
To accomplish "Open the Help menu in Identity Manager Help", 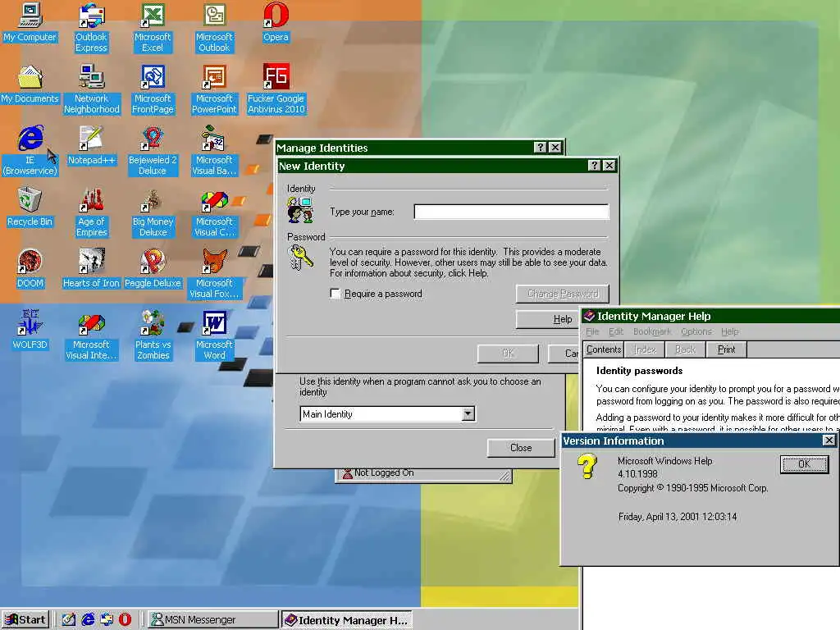I will point(729,331).
